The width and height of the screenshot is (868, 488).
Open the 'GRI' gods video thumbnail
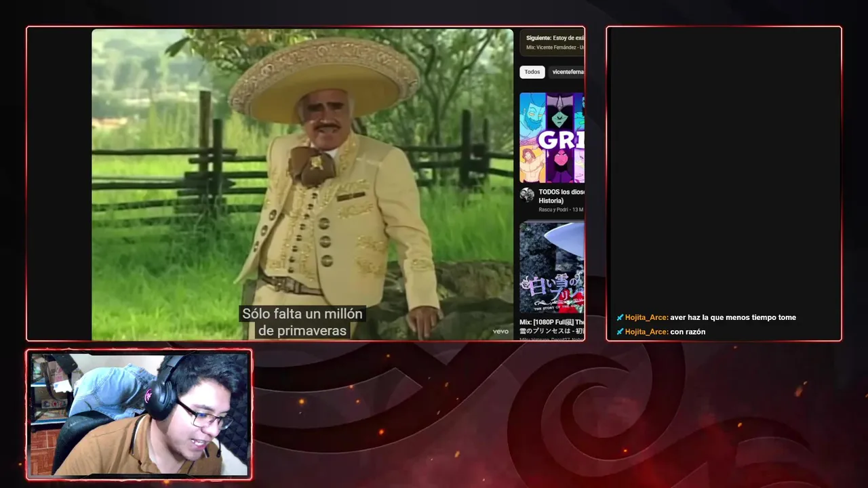[x=552, y=138]
